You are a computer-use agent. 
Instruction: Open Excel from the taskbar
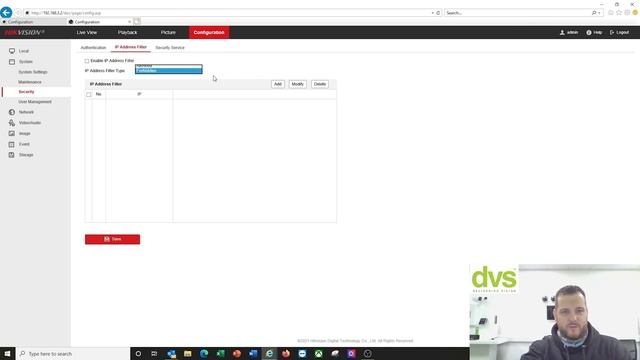tap(220, 353)
